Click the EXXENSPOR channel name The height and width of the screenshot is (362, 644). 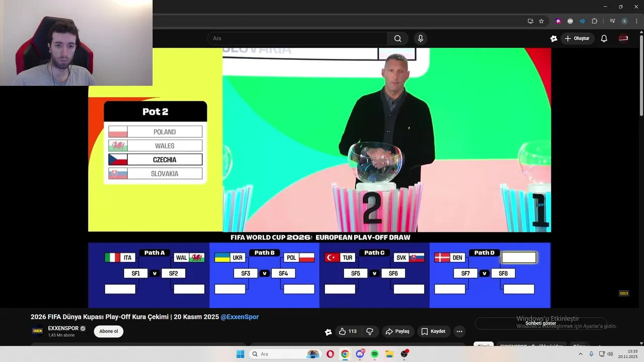63,328
